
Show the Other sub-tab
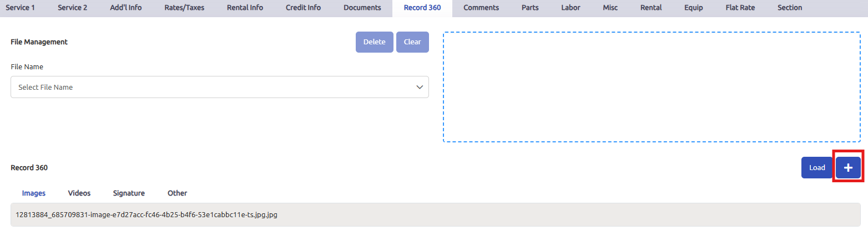pos(178,193)
